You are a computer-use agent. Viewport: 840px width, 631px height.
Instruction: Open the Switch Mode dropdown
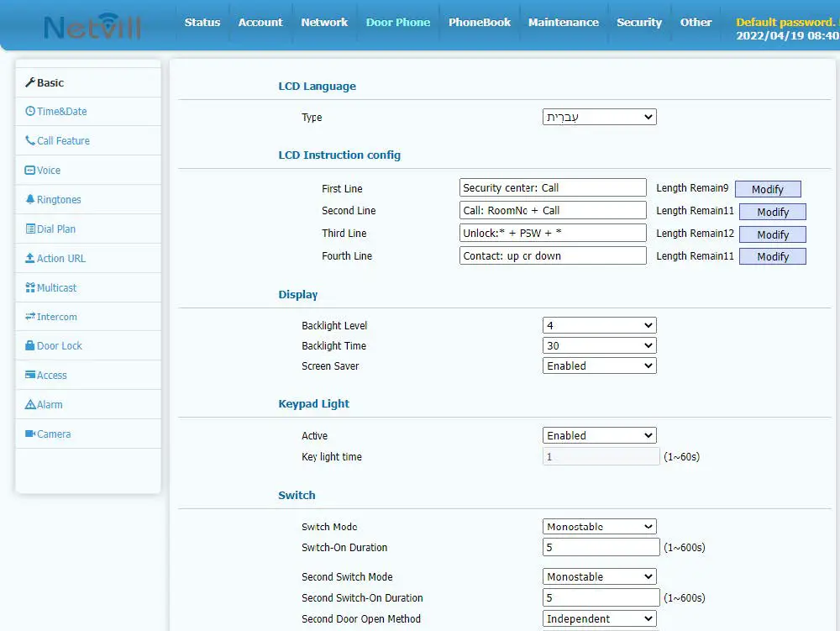tap(599, 527)
